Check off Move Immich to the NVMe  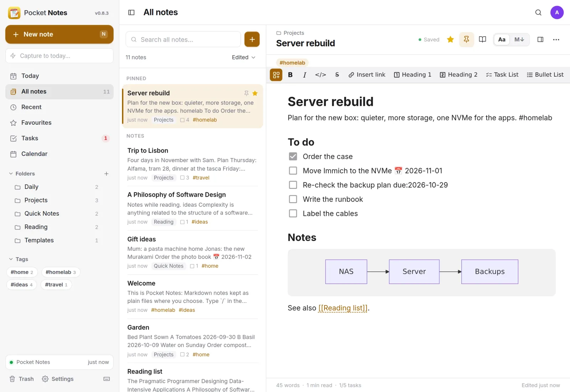coord(293,171)
